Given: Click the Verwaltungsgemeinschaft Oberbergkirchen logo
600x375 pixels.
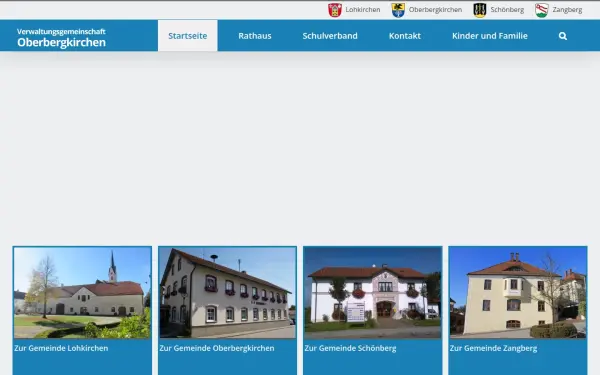Looking at the screenshot, I should pos(61,38).
